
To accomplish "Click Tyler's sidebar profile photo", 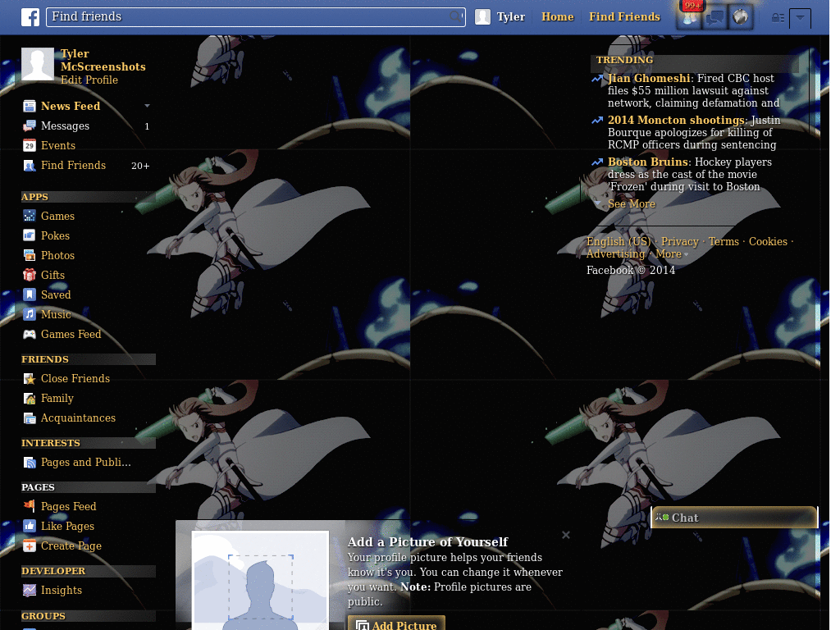I will [38, 64].
